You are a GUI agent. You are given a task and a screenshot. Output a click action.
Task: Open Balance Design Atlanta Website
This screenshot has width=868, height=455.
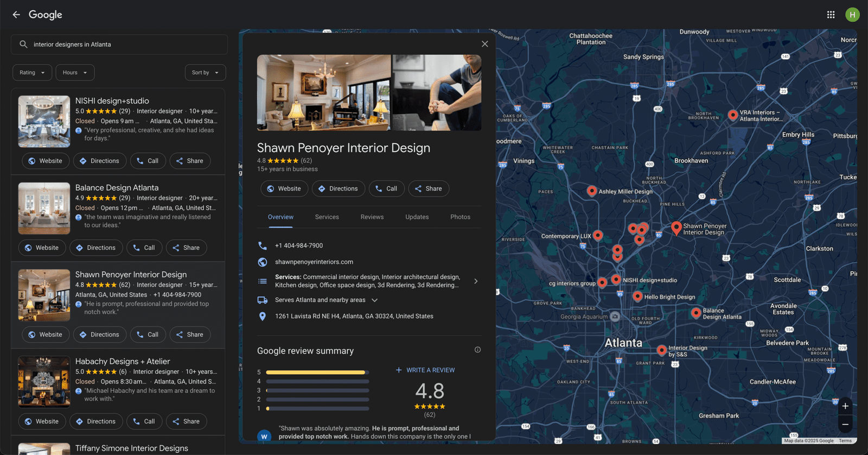point(42,248)
